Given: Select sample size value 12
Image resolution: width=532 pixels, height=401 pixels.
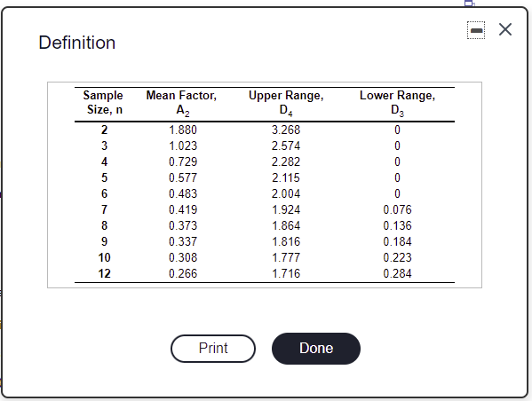Looking at the screenshot, I should click(x=104, y=273).
